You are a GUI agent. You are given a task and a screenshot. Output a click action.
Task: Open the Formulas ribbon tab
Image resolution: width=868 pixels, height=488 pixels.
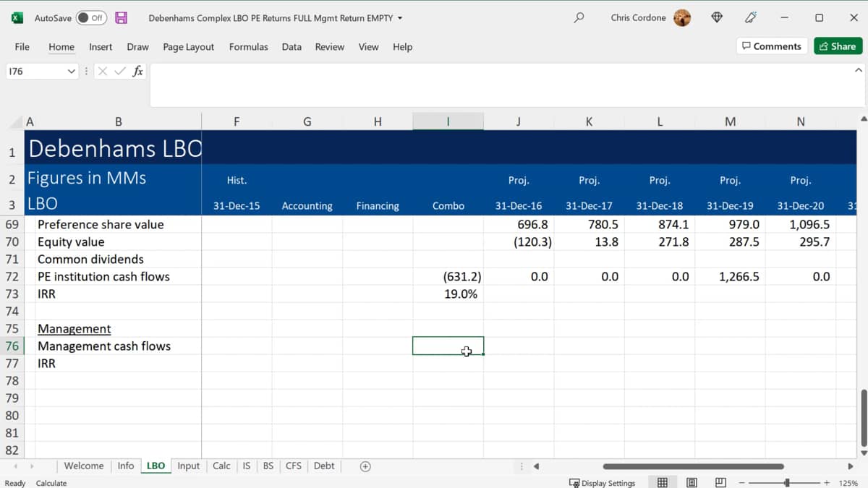point(248,46)
